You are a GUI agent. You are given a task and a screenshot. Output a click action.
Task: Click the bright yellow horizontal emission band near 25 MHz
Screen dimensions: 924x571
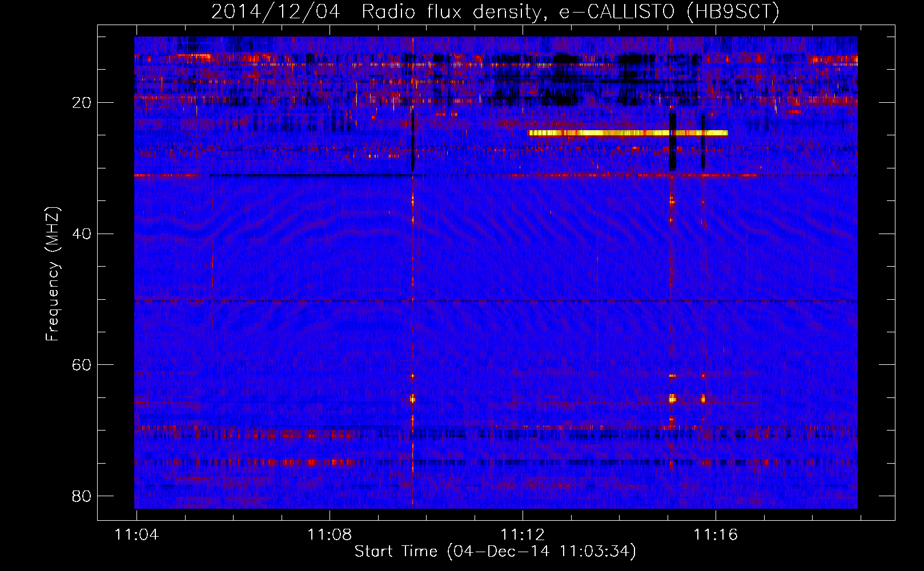(x=628, y=133)
